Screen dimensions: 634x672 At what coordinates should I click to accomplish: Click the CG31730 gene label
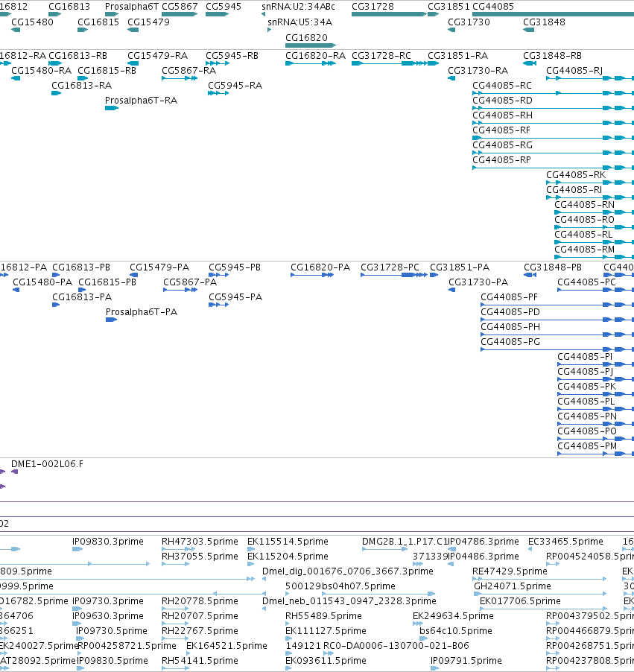point(469,22)
